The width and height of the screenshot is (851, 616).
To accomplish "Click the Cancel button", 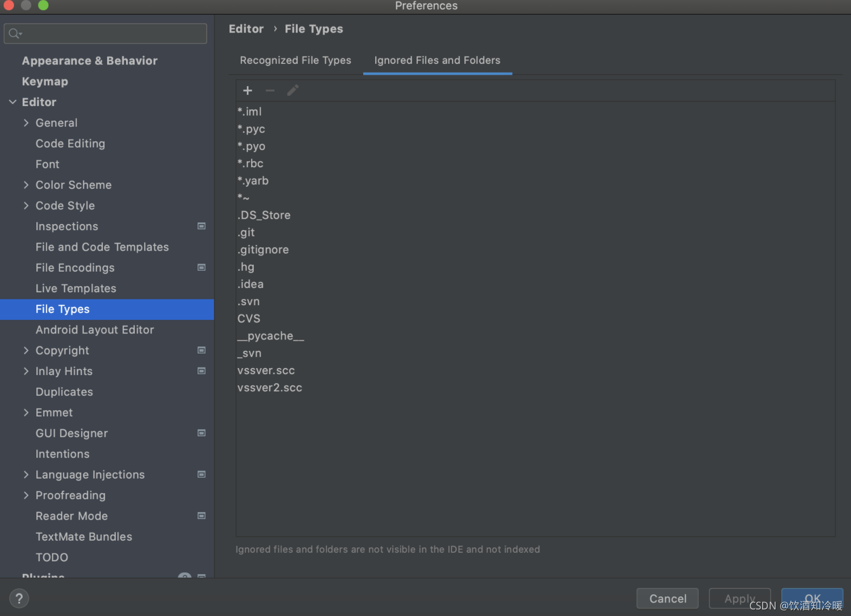I will tap(667, 598).
